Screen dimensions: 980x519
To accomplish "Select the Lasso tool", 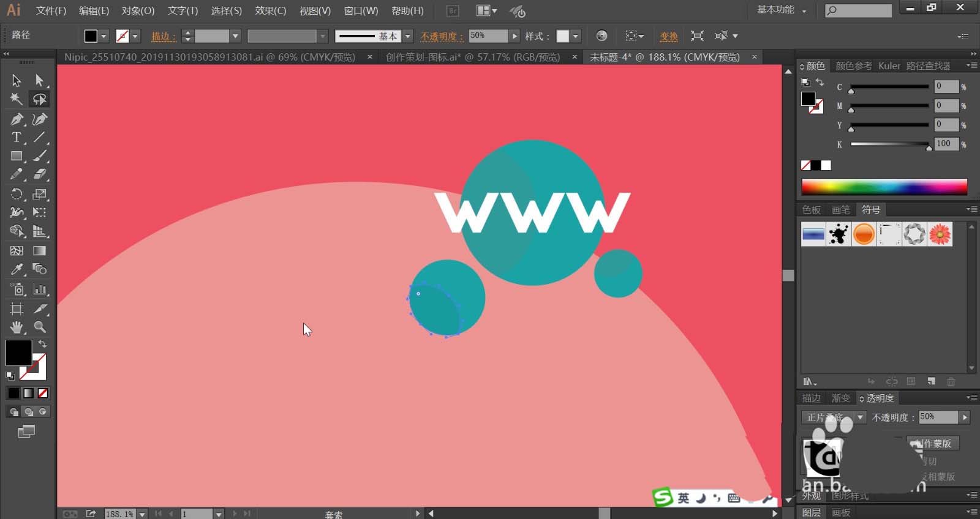I will (x=39, y=99).
